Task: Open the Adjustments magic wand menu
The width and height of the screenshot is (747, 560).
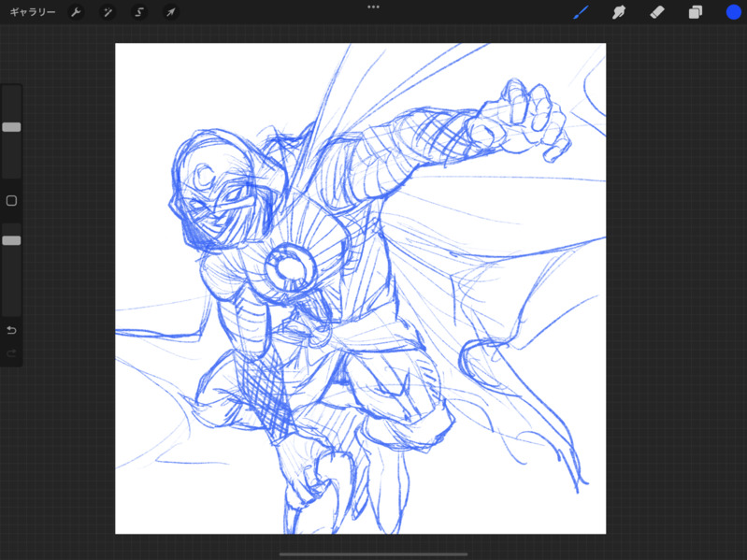Action: click(108, 12)
